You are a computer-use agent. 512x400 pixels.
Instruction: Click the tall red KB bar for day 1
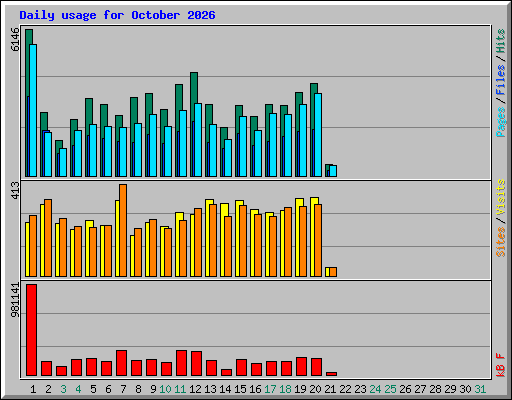coord(31,330)
